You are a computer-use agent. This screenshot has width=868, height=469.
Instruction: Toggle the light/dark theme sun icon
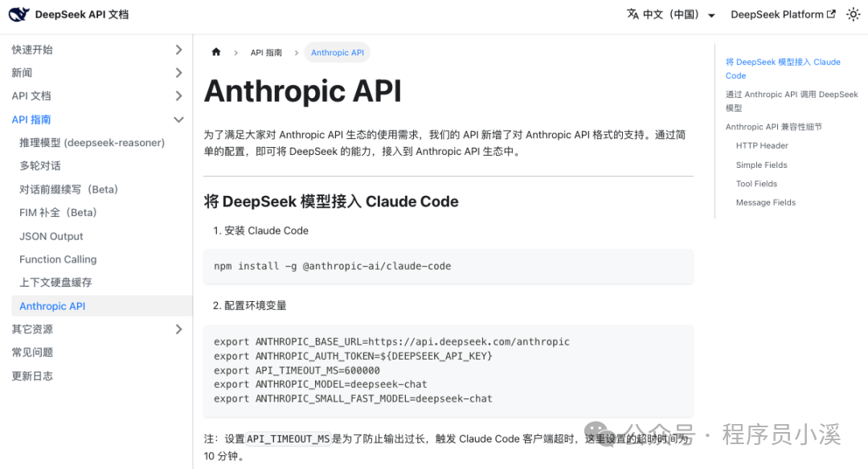point(853,14)
